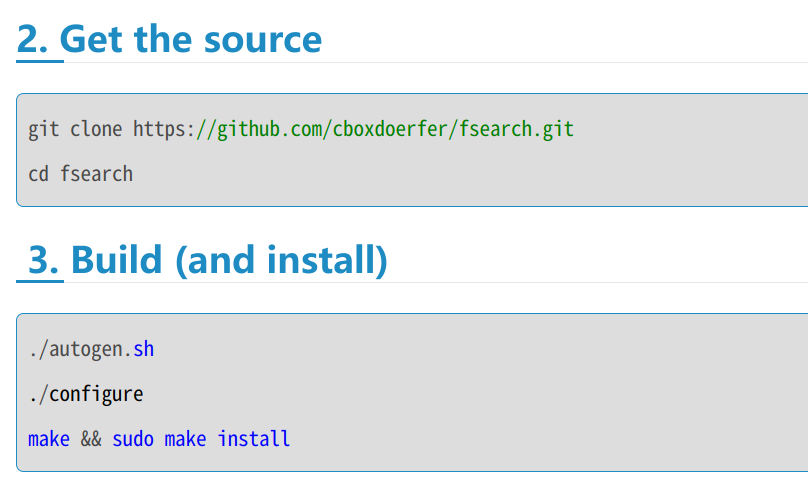The width and height of the screenshot is (808, 484).
Task: Click the word "git" in the clone command
Action: pyautogui.click(x=44, y=129)
